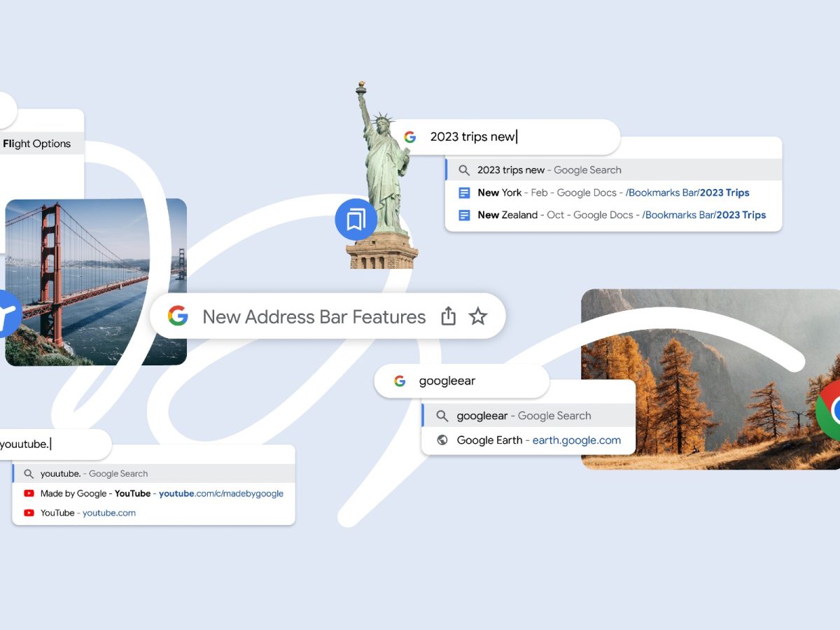840x630 pixels.
Task: Click the magnifier icon beside youutube. suggestion
Action: point(29,474)
